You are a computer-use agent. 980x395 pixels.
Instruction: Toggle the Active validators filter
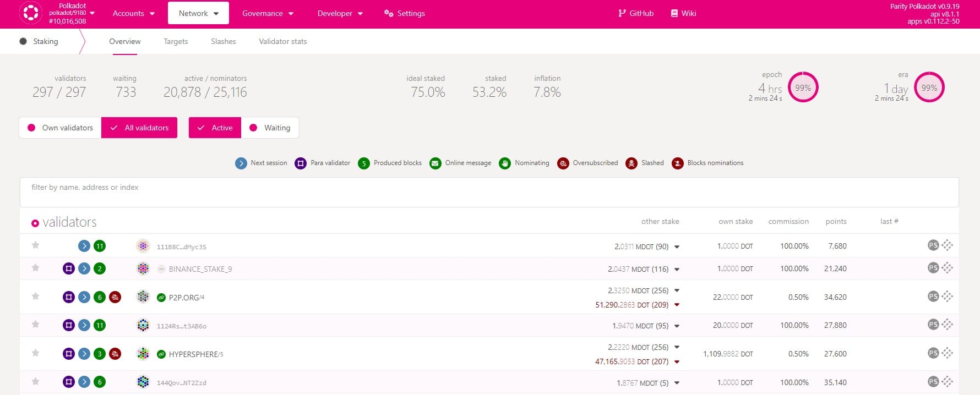[215, 128]
